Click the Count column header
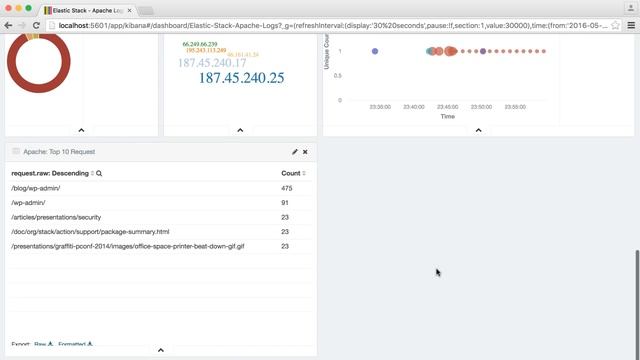640x360 pixels. pos(291,173)
